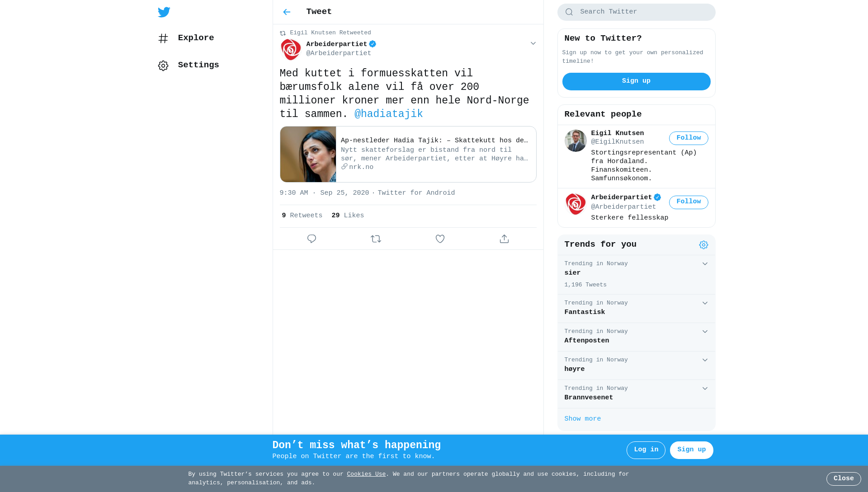Expand options for the 'Aftenposten' trend

[705, 332]
